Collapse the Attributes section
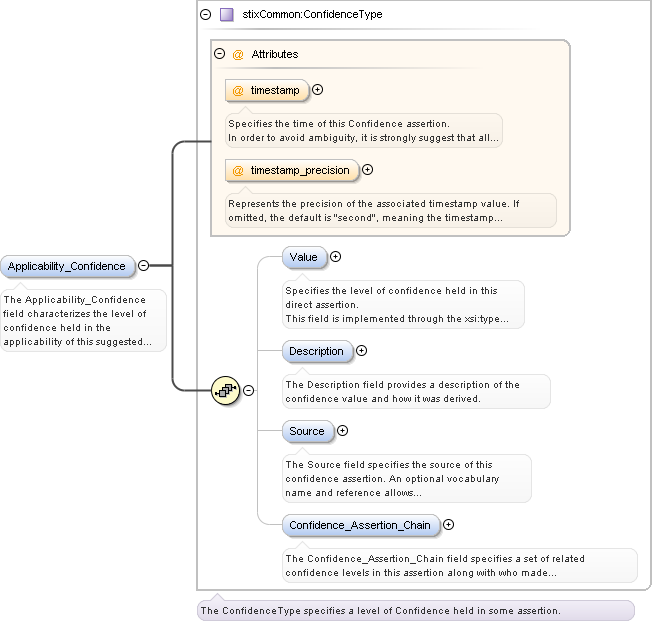 (x=219, y=54)
